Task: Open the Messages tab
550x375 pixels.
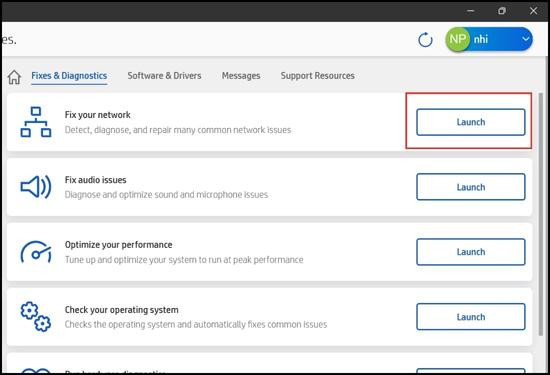Action: (241, 76)
